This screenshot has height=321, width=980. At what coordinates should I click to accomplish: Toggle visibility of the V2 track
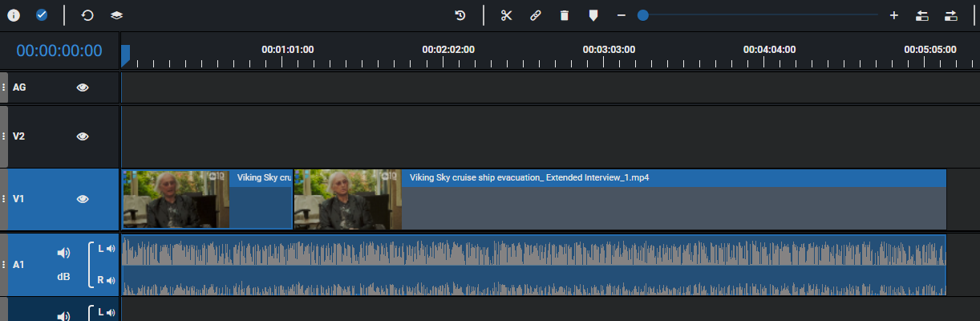click(83, 136)
